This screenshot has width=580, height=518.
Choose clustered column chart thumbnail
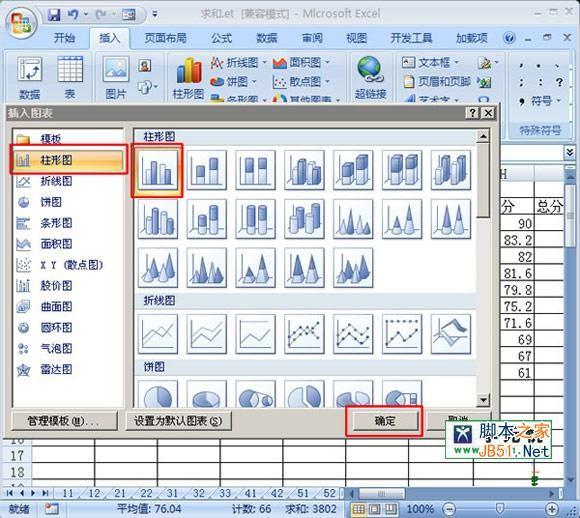tap(158, 170)
